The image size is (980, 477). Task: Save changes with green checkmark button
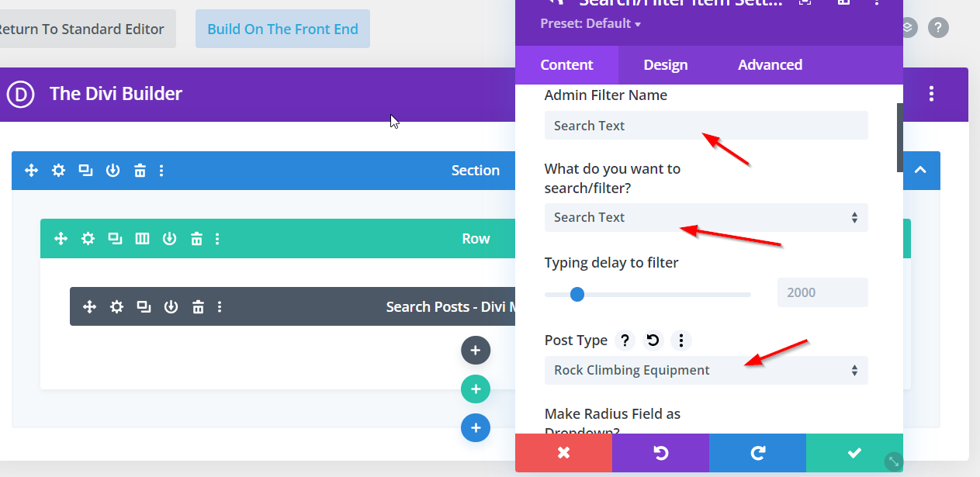click(854, 453)
